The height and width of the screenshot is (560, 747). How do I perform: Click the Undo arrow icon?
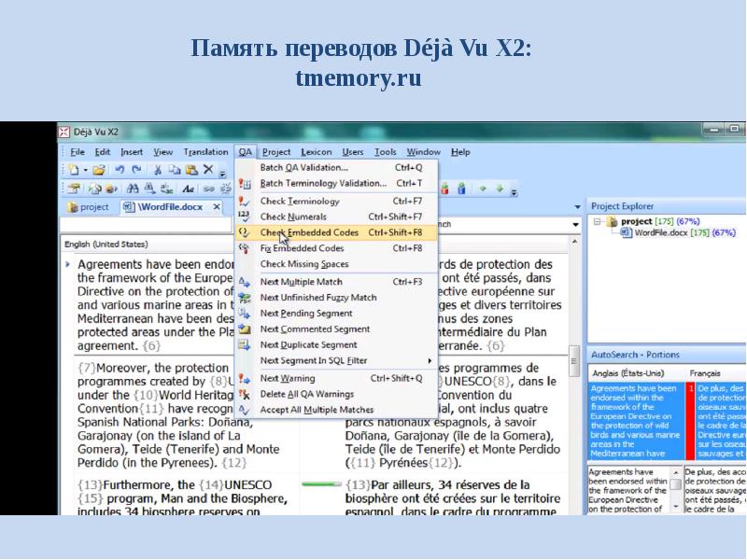pyautogui.click(x=120, y=170)
